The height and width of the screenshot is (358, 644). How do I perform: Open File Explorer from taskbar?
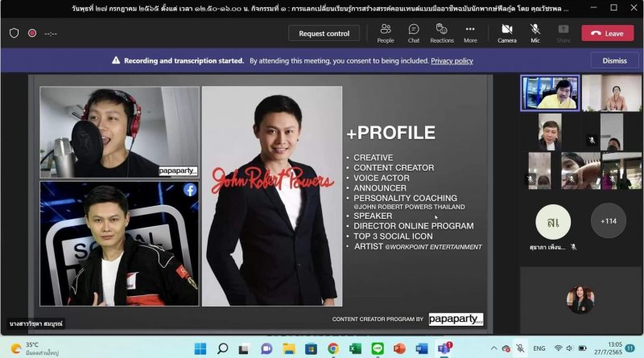(x=289, y=348)
